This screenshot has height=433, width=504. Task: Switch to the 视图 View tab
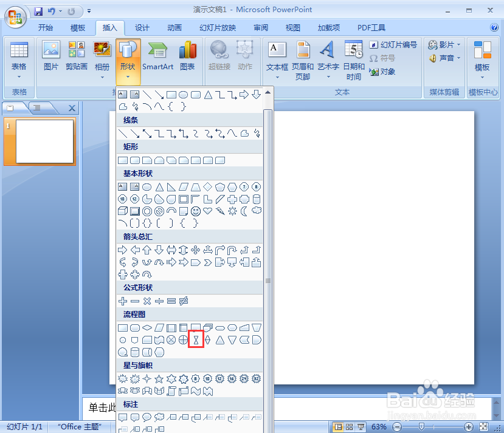[x=293, y=27]
